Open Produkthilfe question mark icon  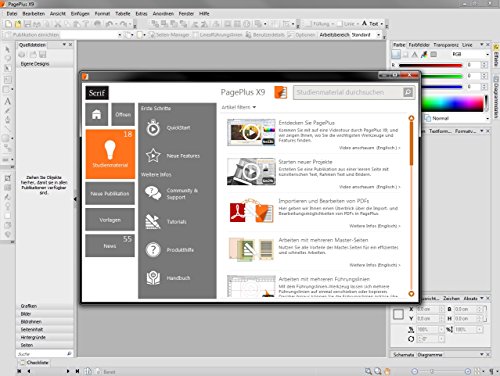[153, 249]
